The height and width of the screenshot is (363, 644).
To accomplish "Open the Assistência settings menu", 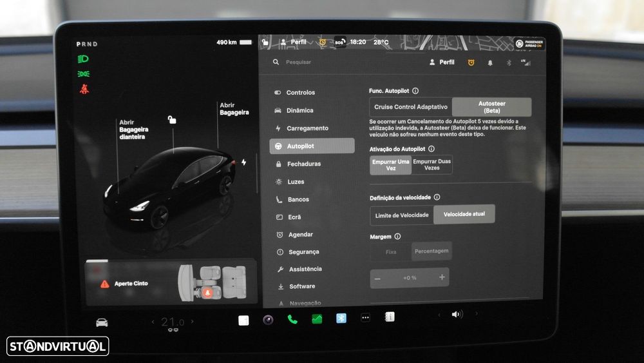I will pyautogui.click(x=299, y=269).
